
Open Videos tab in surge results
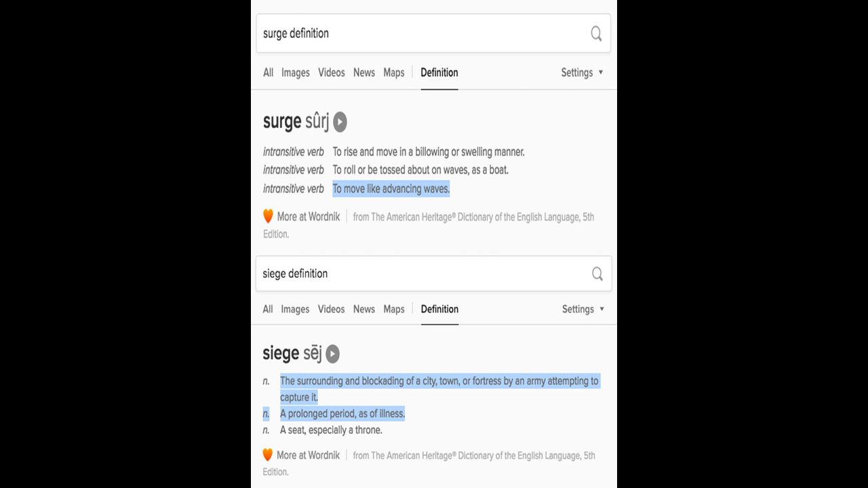coord(332,73)
